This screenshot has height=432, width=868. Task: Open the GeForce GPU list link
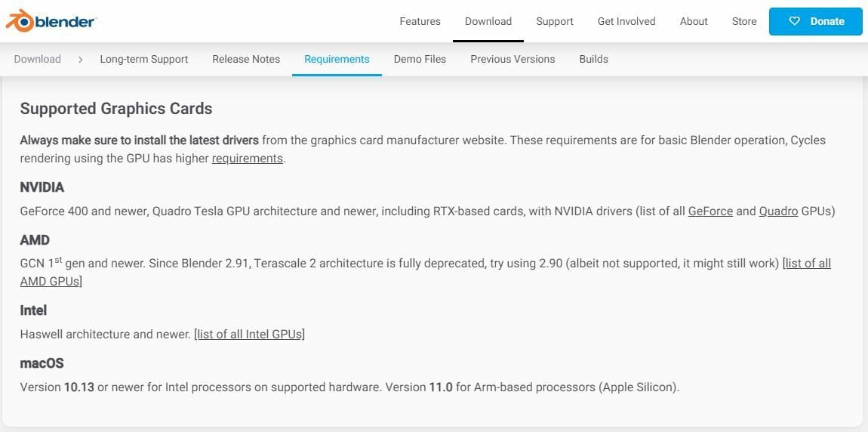[x=710, y=211]
